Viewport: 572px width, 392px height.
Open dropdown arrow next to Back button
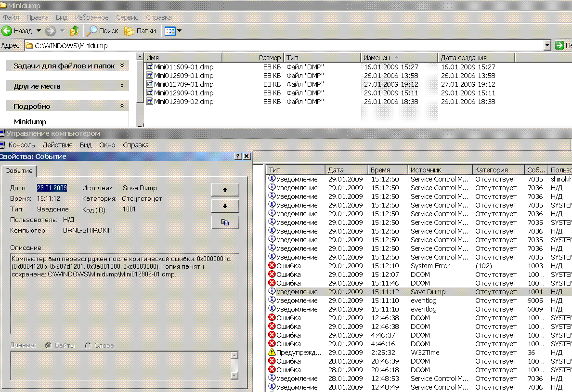tap(39, 31)
